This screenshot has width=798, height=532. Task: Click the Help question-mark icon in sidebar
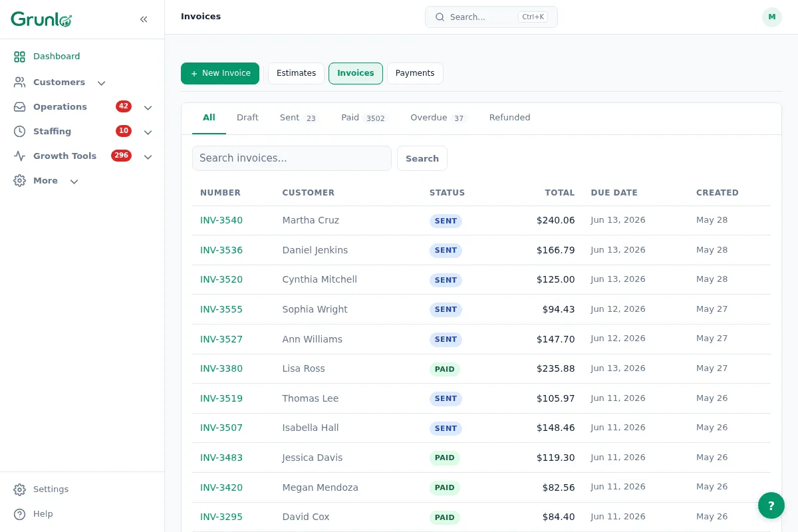(19, 514)
